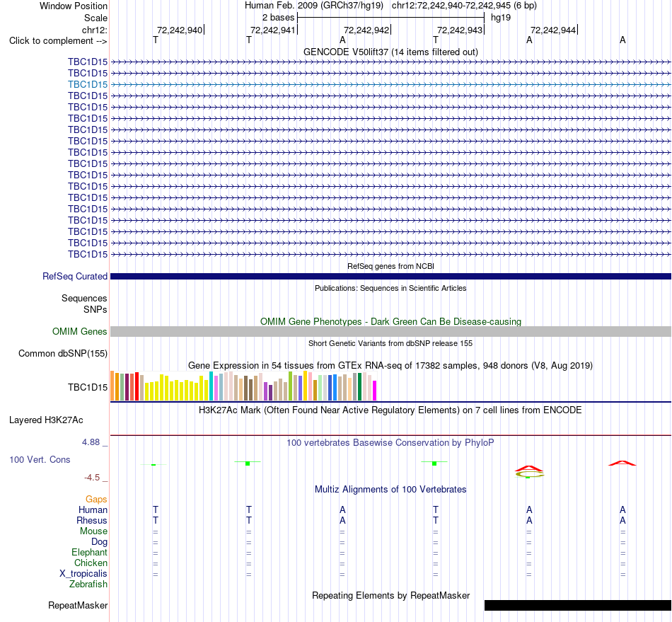Click the 4.88 PhyloP upper scale value
This screenshot has height=622, width=672.
coord(91,442)
